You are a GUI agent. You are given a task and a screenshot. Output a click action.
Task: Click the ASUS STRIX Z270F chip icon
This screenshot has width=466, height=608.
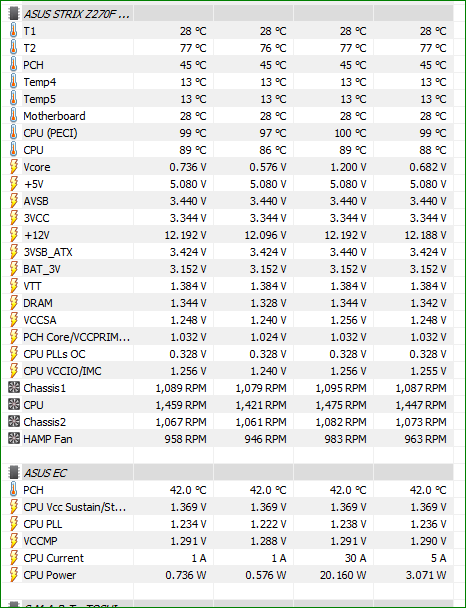click(14, 13)
